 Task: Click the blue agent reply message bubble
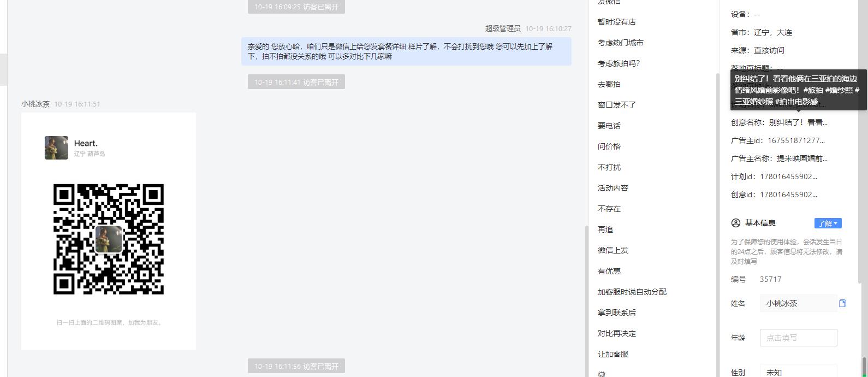coord(406,51)
